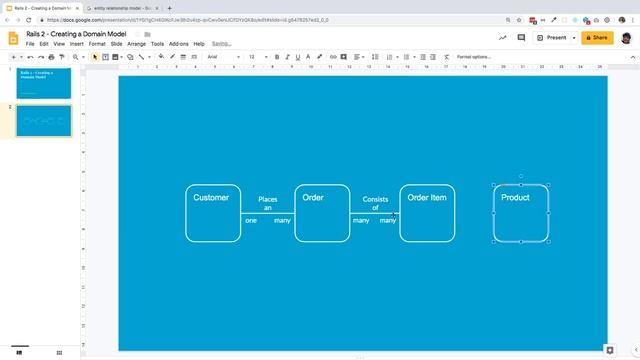Click the Move to folder icon

click(147, 34)
